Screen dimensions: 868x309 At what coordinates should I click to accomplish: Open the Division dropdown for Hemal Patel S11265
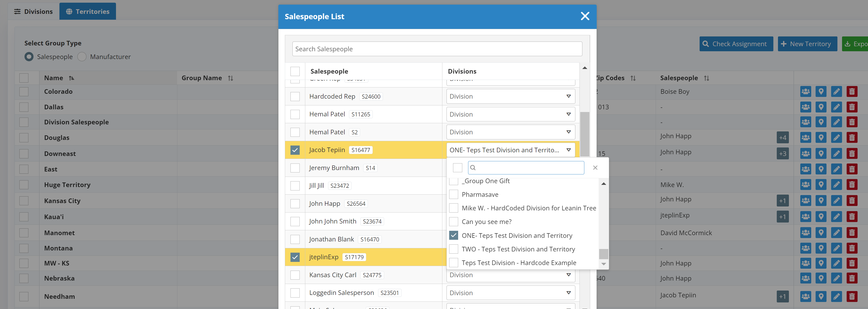point(511,114)
